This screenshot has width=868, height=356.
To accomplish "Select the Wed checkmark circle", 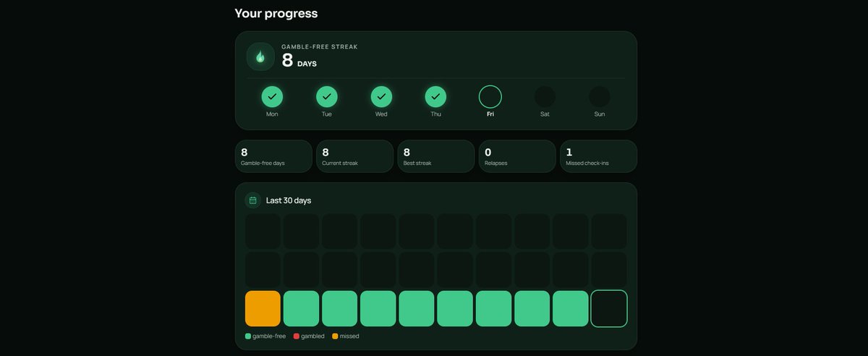I will (x=381, y=96).
